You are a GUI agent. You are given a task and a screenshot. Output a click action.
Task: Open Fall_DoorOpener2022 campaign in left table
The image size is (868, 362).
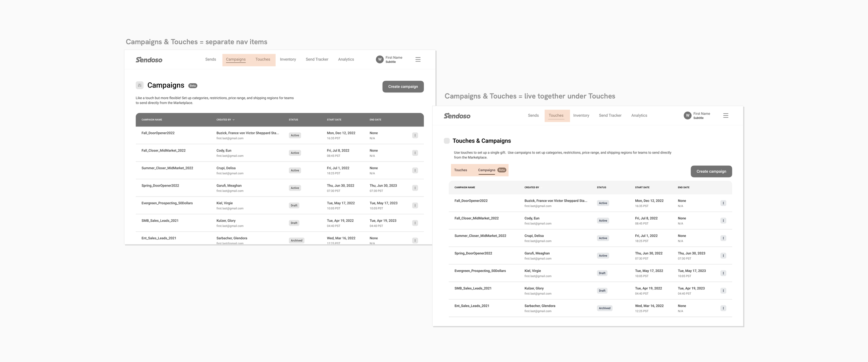click(x=158, y=133)
